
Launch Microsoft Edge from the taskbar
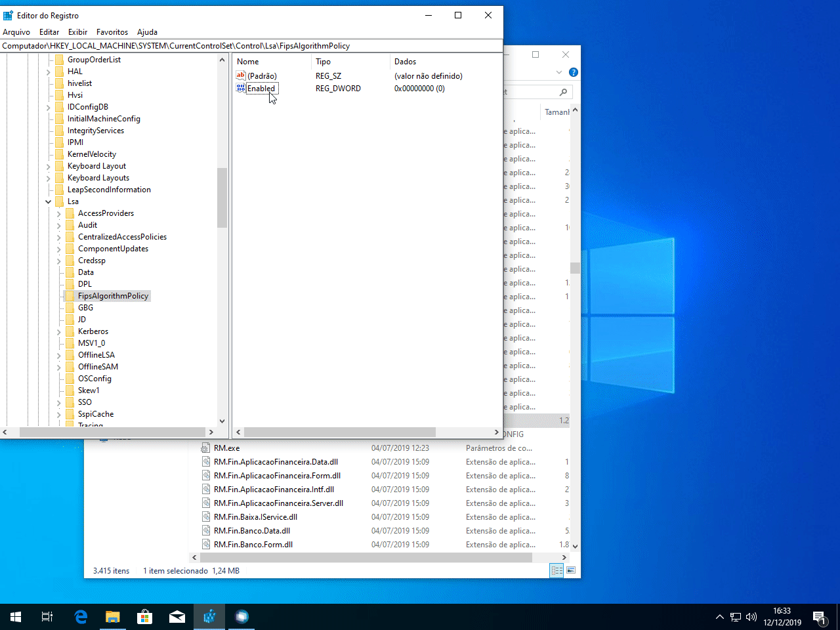point(81,617)
